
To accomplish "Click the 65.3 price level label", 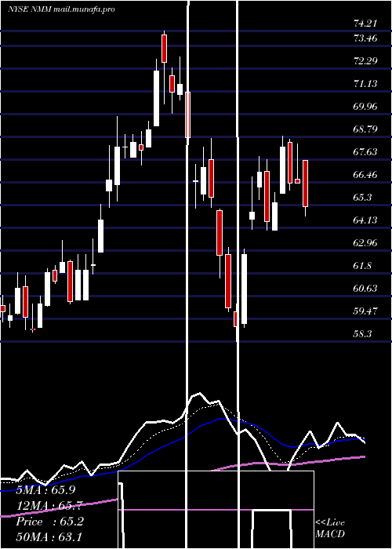I will coord(362,197).
